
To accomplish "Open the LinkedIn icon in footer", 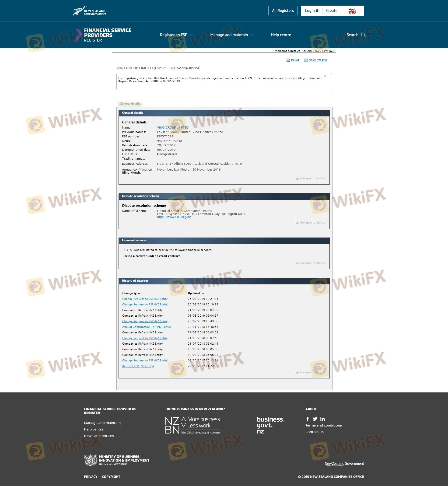I will [x=322, y=419].
